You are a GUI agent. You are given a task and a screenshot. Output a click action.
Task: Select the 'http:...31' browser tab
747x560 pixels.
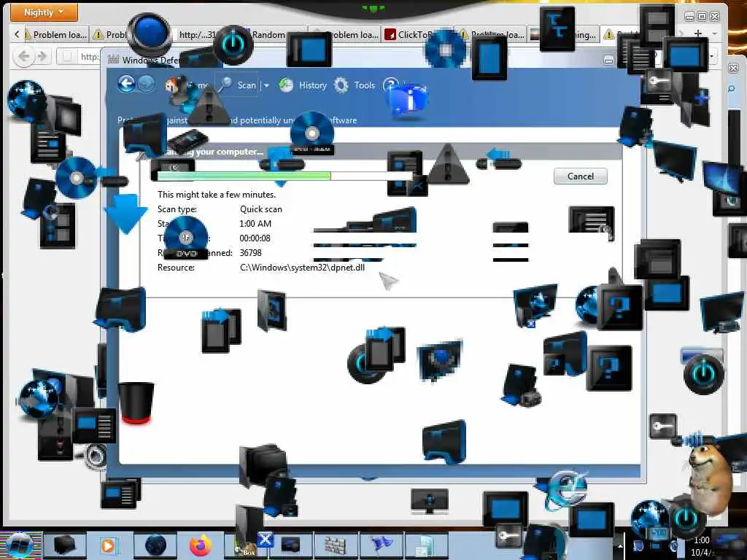pos(197,35)
